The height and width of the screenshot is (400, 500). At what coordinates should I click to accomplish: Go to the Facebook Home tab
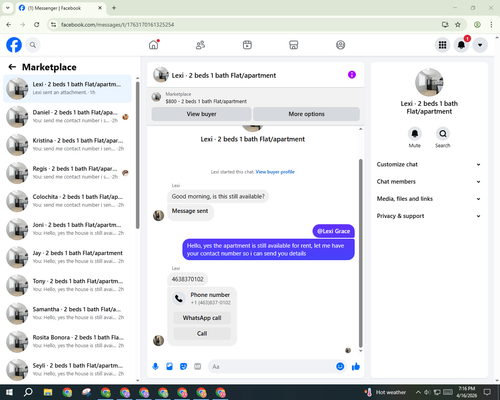point(154,45)
